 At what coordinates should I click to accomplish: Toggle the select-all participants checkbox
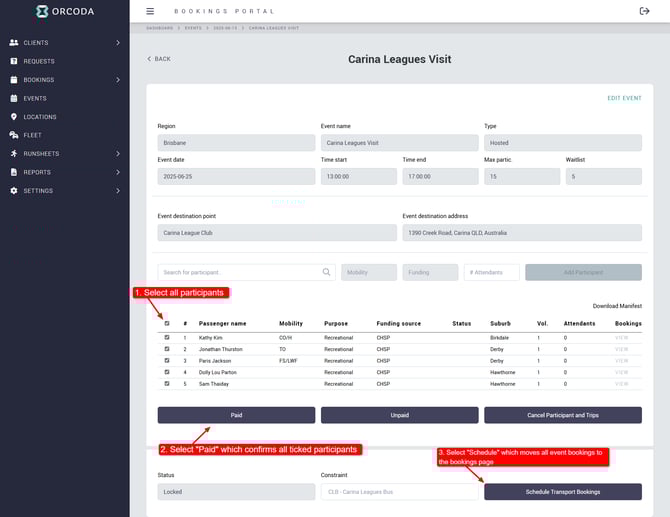coord(167,324)
